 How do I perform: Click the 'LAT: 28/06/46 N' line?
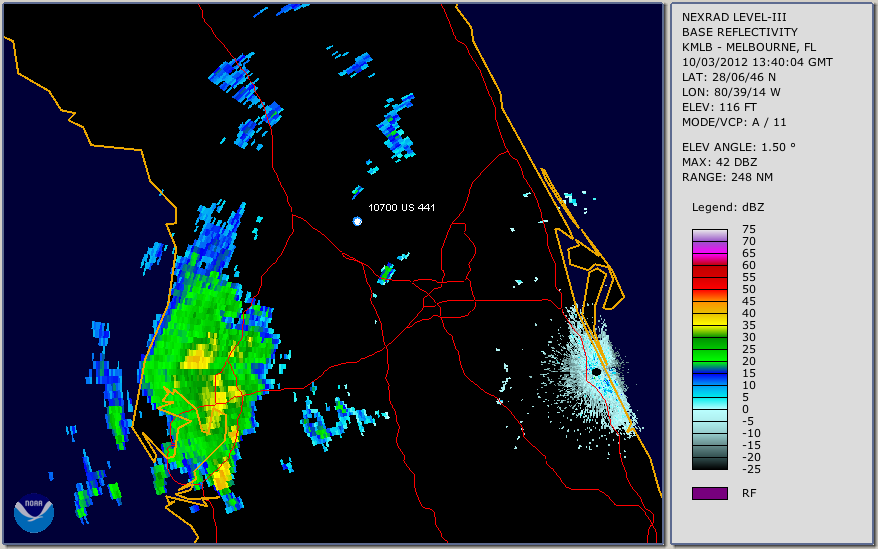728,77
